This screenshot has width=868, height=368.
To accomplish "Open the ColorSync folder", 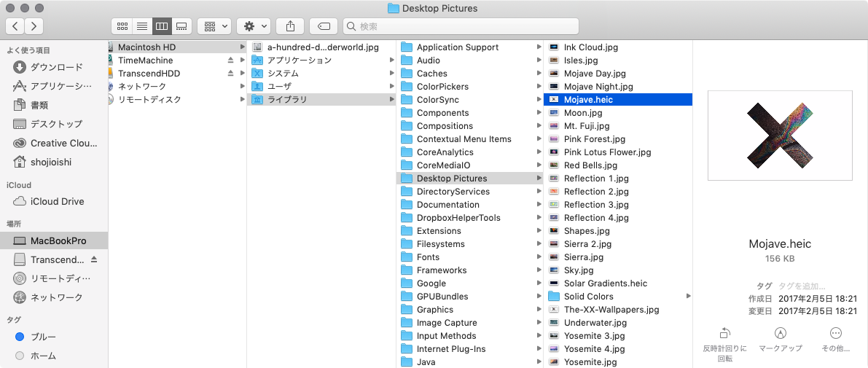I will point(470,100).
